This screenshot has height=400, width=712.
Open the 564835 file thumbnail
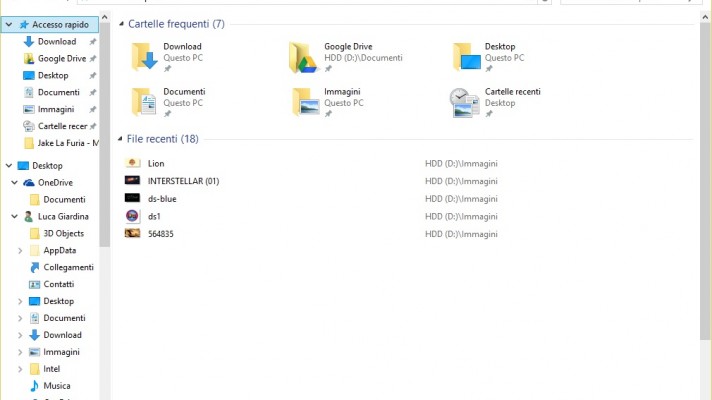(132, 233)
